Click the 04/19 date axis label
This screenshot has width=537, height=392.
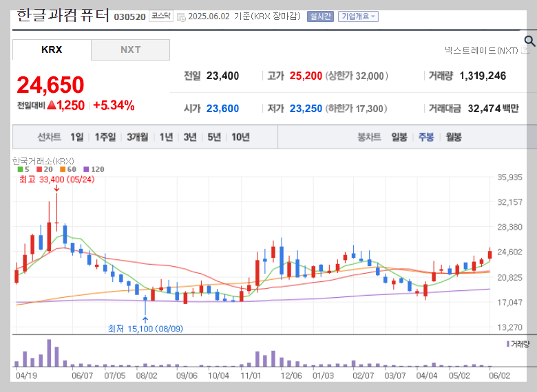(x=26, y=375)
